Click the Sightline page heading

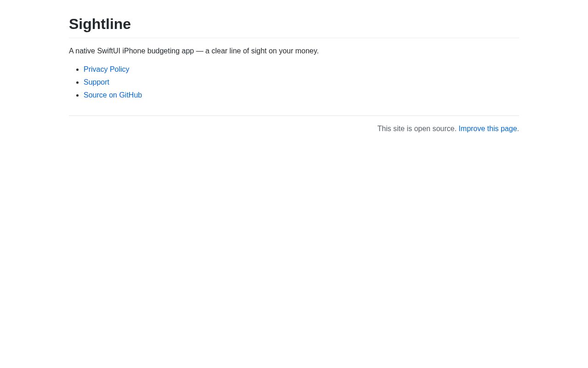(x=100, y=24)
